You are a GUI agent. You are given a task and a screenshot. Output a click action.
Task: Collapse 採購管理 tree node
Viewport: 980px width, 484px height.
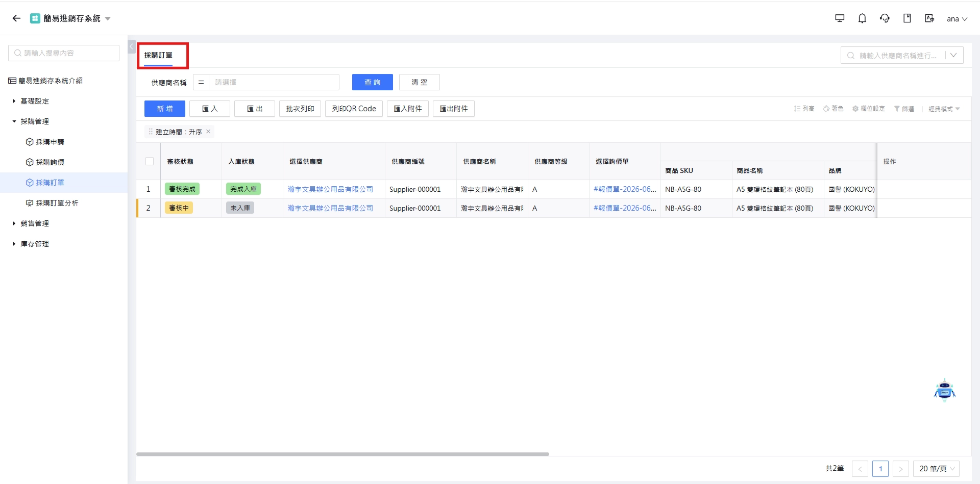click(x=14, y=121)
